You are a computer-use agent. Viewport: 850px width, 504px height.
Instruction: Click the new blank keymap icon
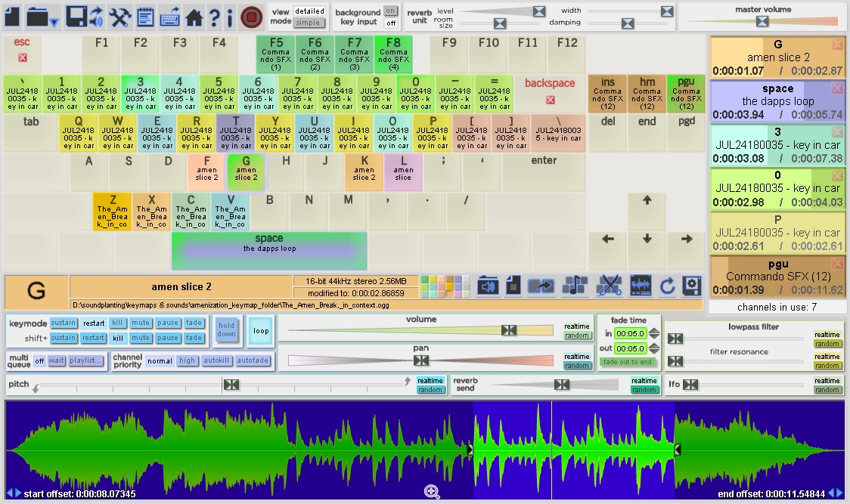pyautogui.click(x=12, y=16)
